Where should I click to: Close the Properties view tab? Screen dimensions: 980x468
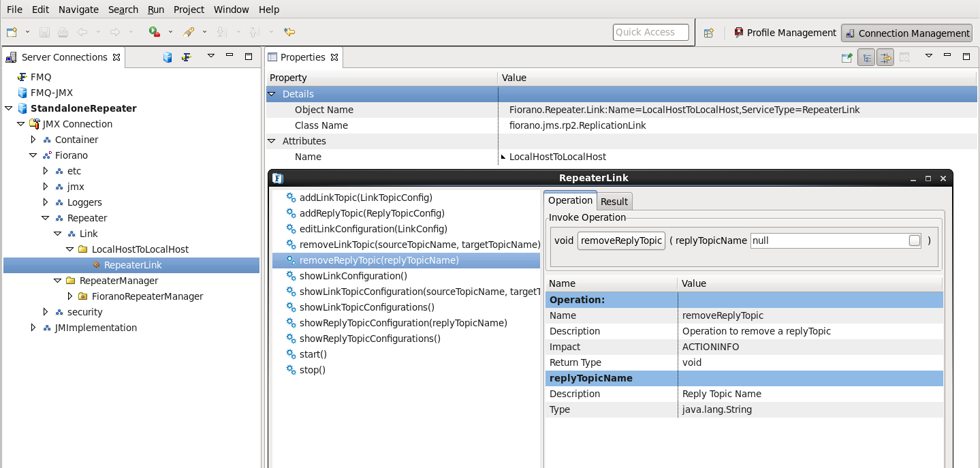click(334, 57)
